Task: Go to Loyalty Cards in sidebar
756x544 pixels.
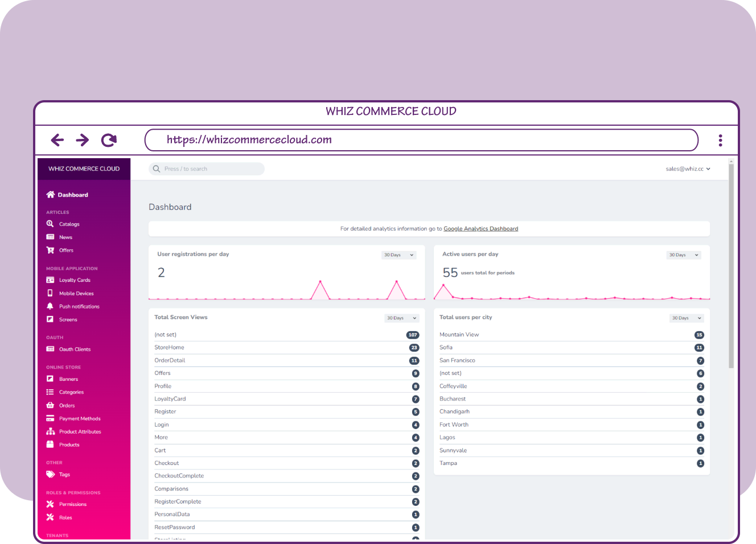Action: (x=75, y=281)
